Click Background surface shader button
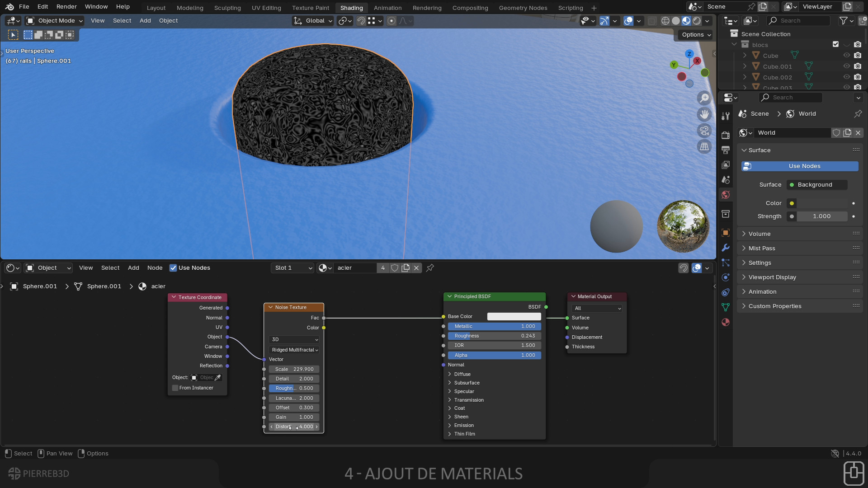This screenshot has height=488, width=868. pos(817,185)
